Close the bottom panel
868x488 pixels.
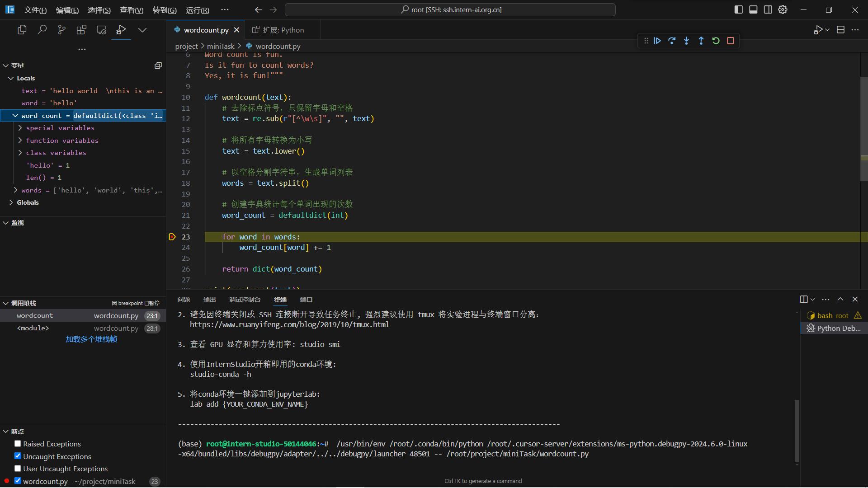(x=855, y=300)
